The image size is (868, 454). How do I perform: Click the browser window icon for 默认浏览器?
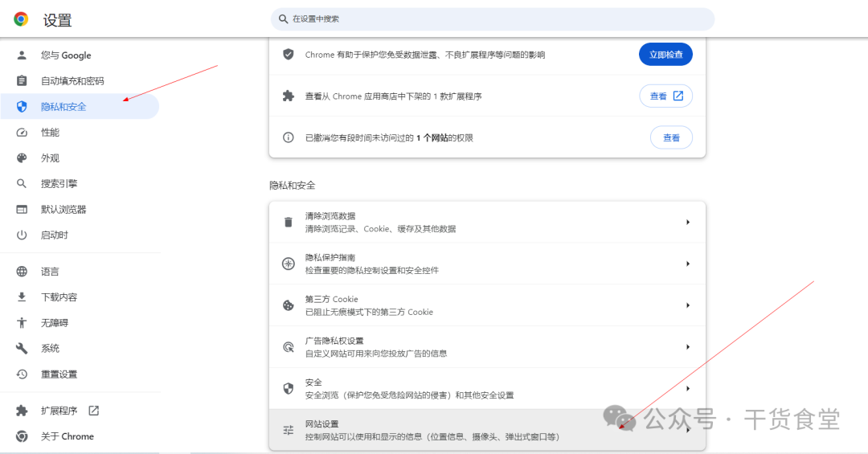(x=22, y=209)
